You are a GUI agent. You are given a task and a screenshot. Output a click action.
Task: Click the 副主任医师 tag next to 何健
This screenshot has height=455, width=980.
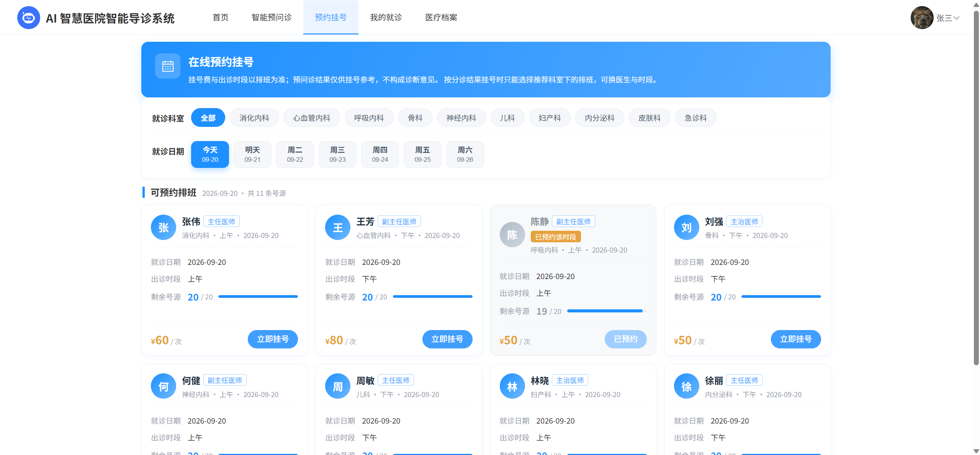(225, 380)
